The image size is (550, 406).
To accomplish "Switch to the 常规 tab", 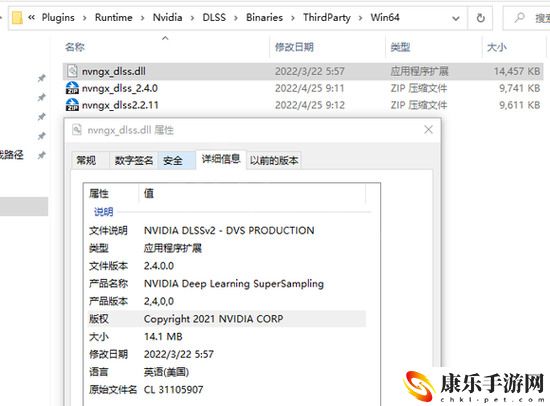I will point(86,160).
